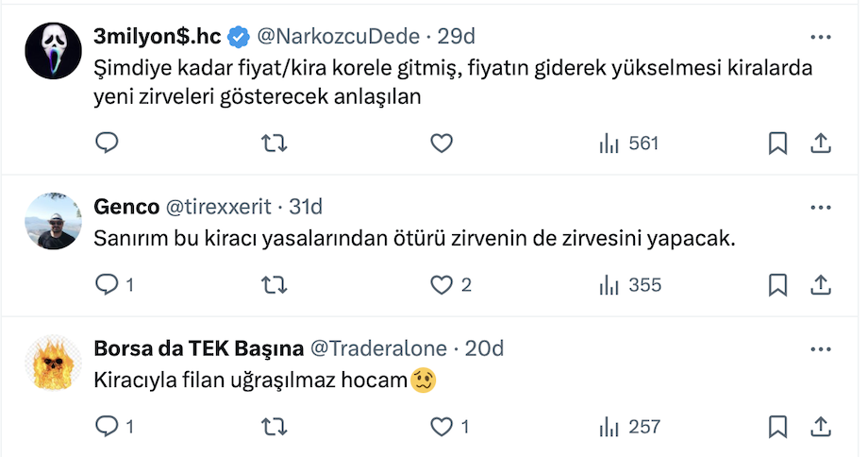Open more options on Genco's tweet

click(821, 207)
